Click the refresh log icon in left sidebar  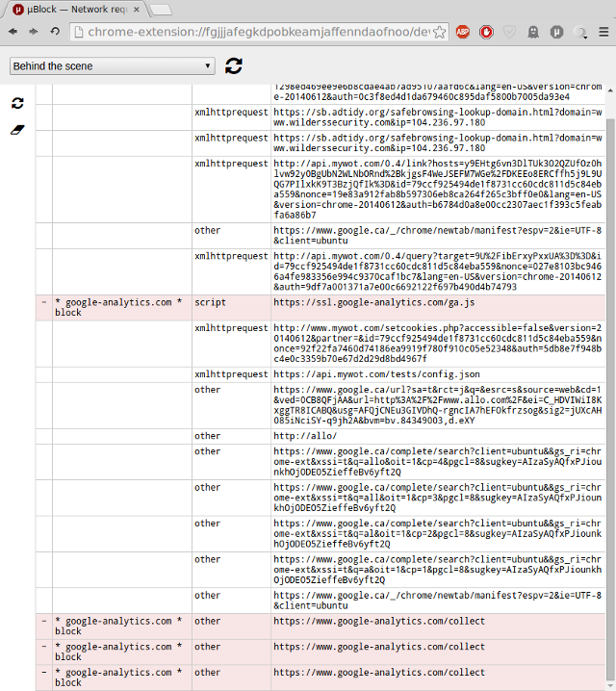pyautogui.click(x=17, y=103)
